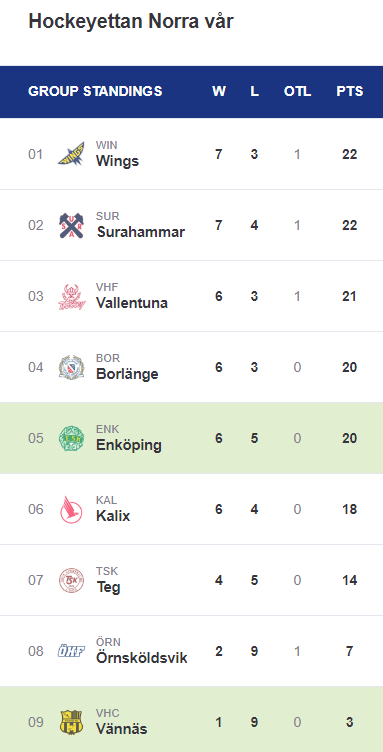Click the Teg TSK circular logo
This screenshot has width=383, height=752.
coord(71,580)
